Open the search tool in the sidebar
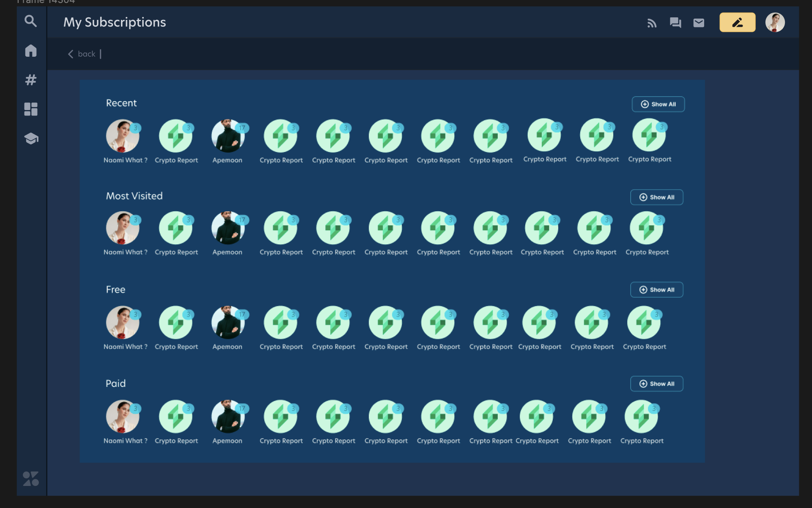The height and width of the screenshot is (508, 812). coord(30,21)
